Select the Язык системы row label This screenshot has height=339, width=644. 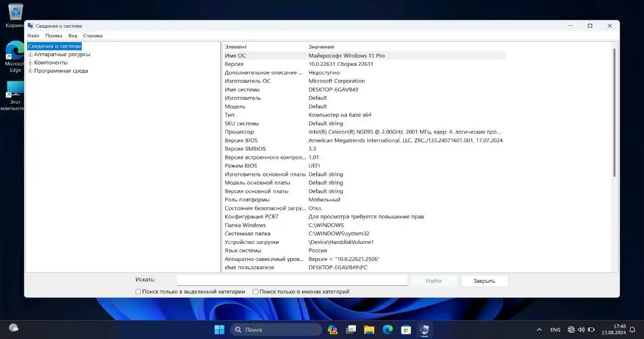[x=243, y=250]
